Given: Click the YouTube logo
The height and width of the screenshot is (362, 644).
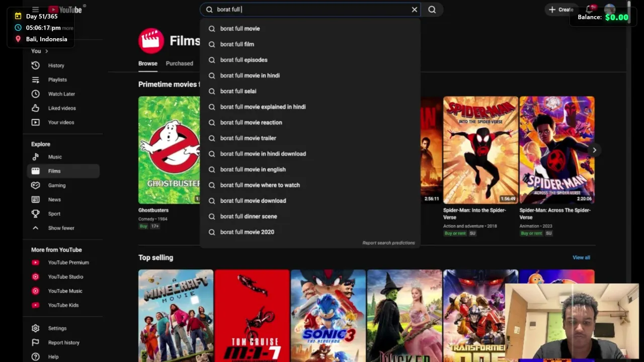Looking at the screenshot, I should pos(65,10).
